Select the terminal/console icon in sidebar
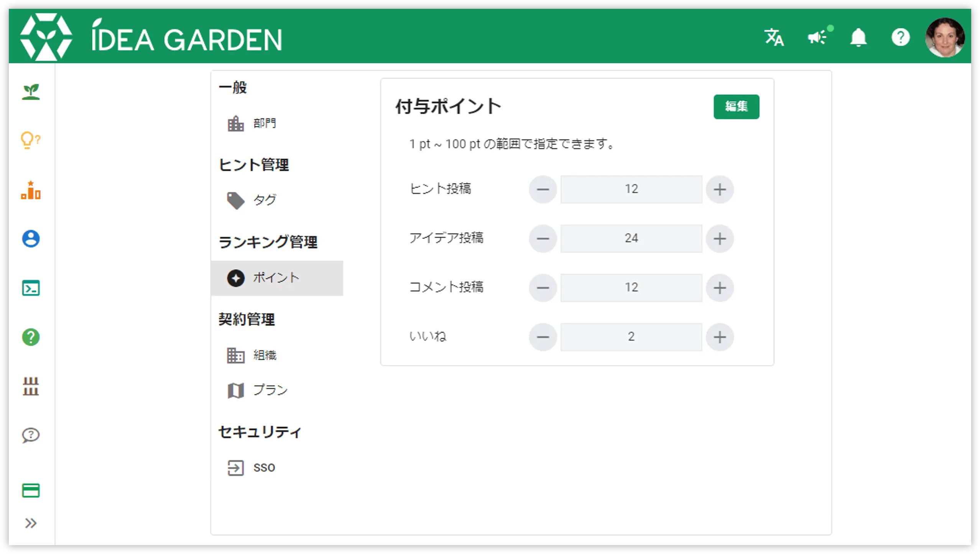The image size is (980, 554). (31, 288)
